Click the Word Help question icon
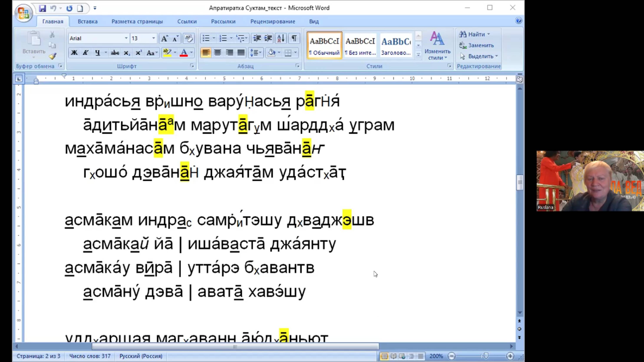 pos(518,20)
